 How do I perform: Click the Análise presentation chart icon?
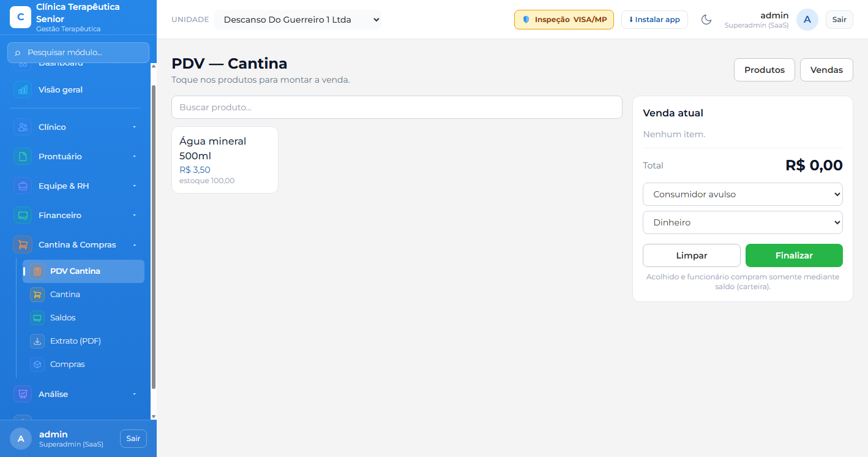coord(23,395)
